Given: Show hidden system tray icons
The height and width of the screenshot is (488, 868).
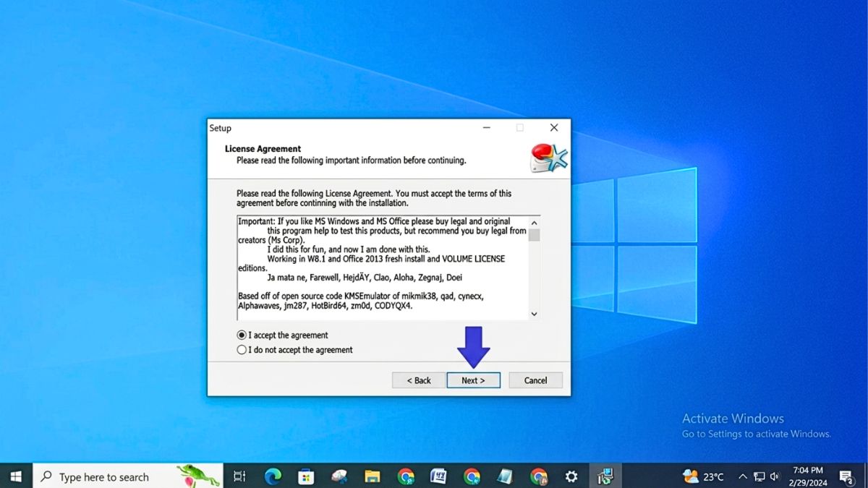Looking at the screenshot, I should [743, 476].
